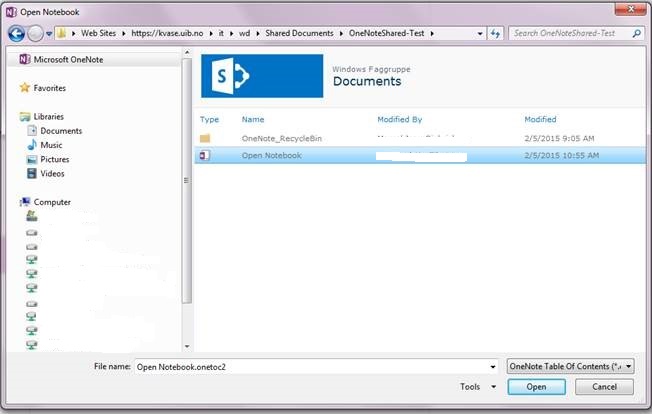Open the Pictures library icon
The width and height of the screenshot is (652, 414).
pos(31,159)
